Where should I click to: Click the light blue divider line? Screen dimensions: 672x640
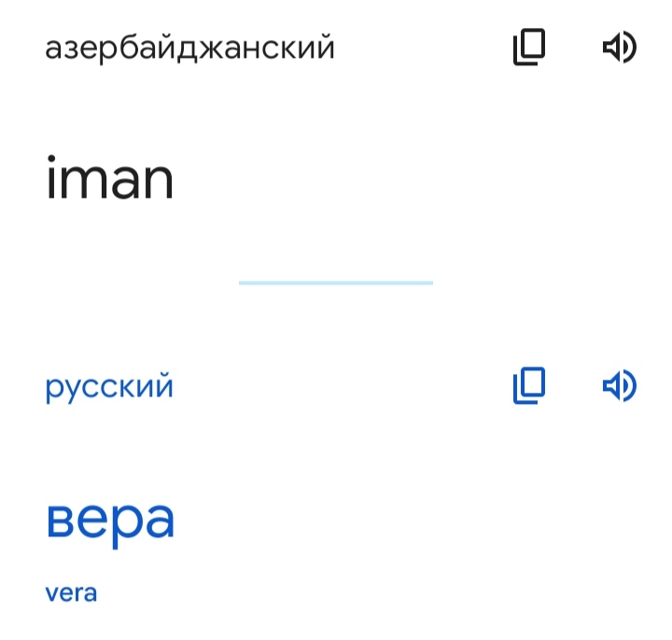click(x=336, y=283)
